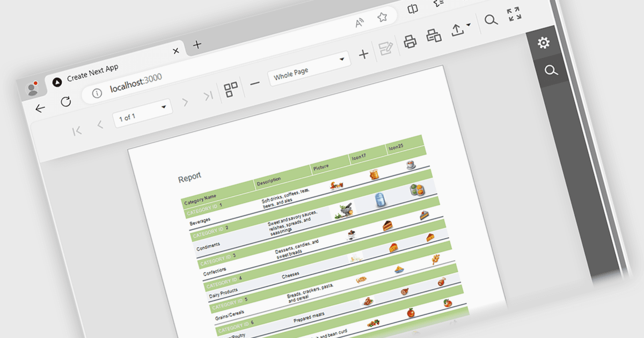Click the 'Dairy Products' category cell
The height and width of the screenshot is (338, 644).
coord(223,293)
